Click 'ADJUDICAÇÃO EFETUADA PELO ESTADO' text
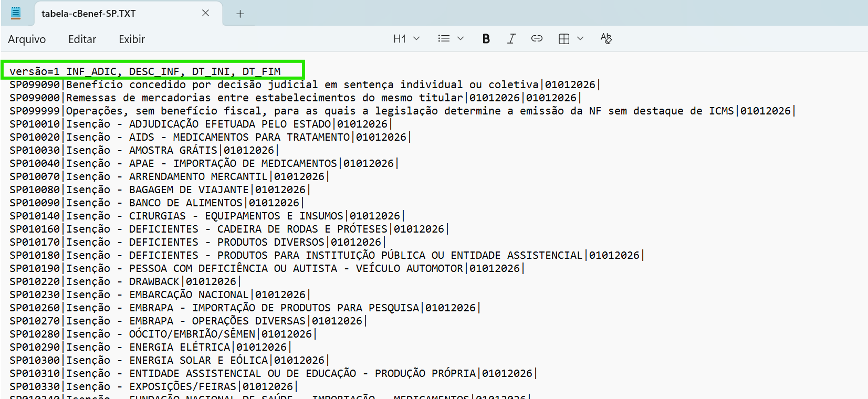The width and height of the screenshot is (868, 399). coord(230,124)
